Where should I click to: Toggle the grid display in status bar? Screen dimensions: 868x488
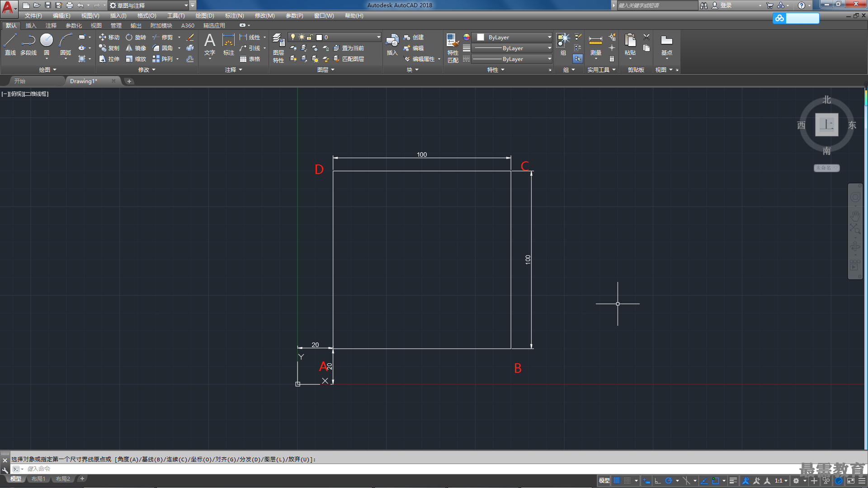(617, 480)
